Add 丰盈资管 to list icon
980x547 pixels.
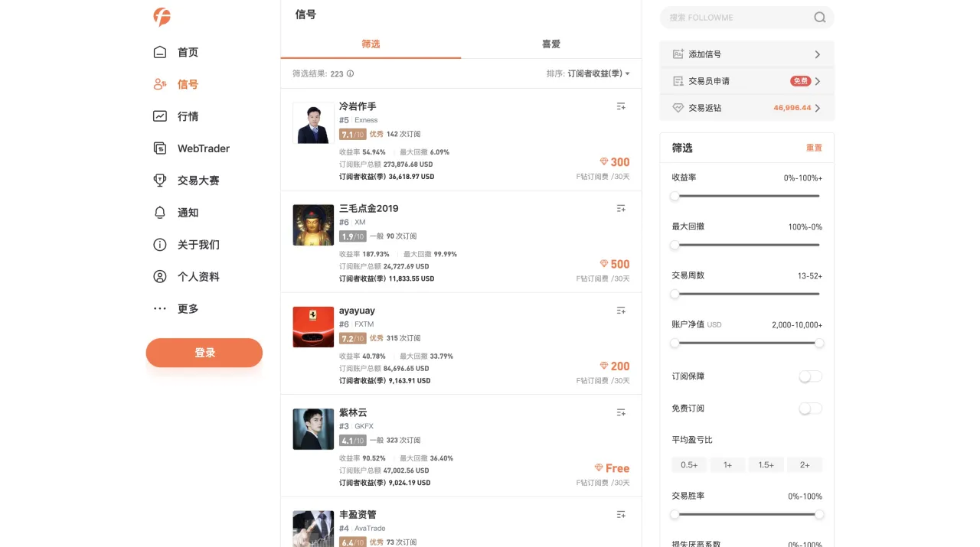(x=621, y=515)
